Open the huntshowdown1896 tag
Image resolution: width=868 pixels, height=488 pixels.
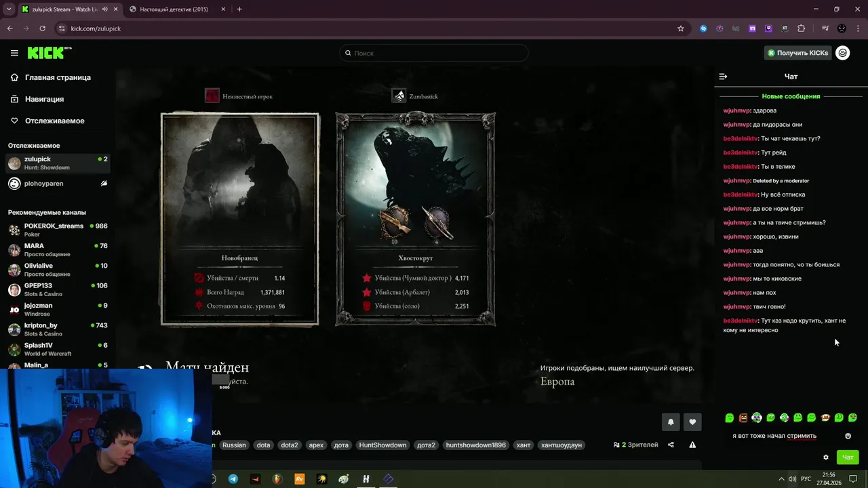[475, 445]
